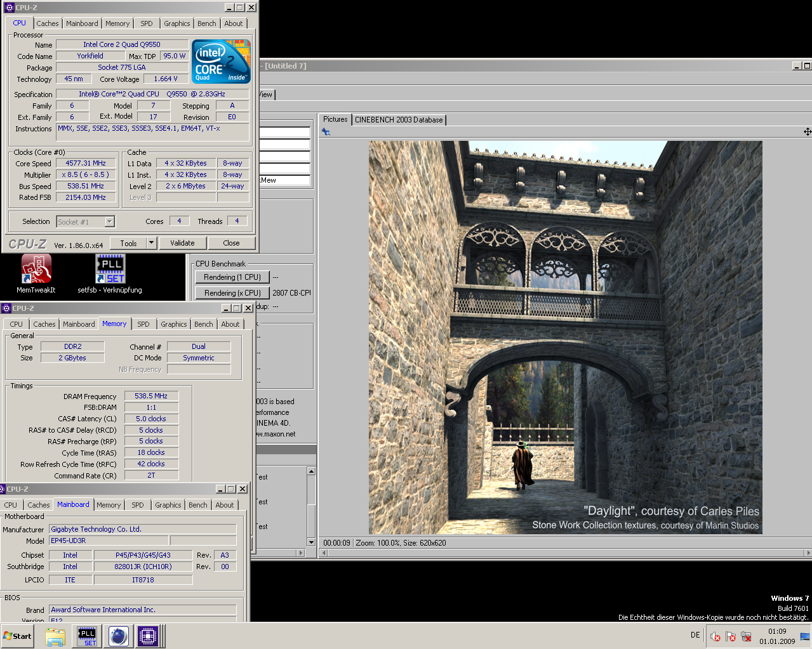Expand the Tools dropdown arrow in CPU-Z

pyautogui.click(x=151, y=243)
